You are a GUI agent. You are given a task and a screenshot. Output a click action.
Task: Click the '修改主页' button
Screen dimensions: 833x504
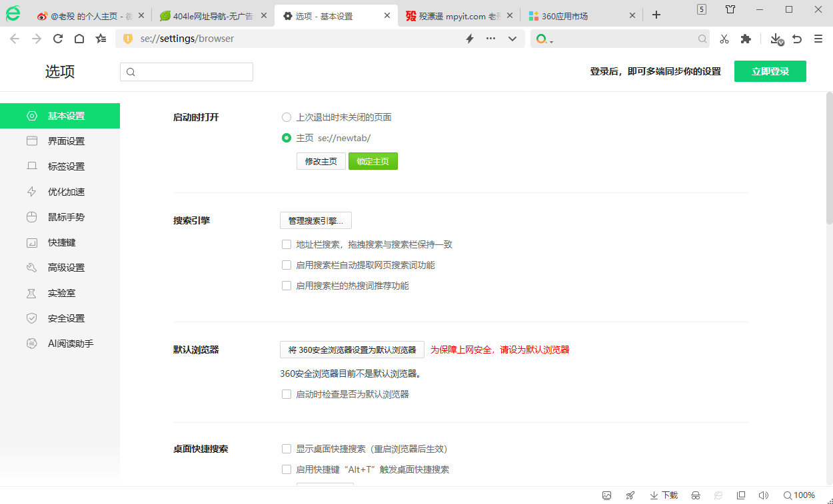click(x=321, y=161)
